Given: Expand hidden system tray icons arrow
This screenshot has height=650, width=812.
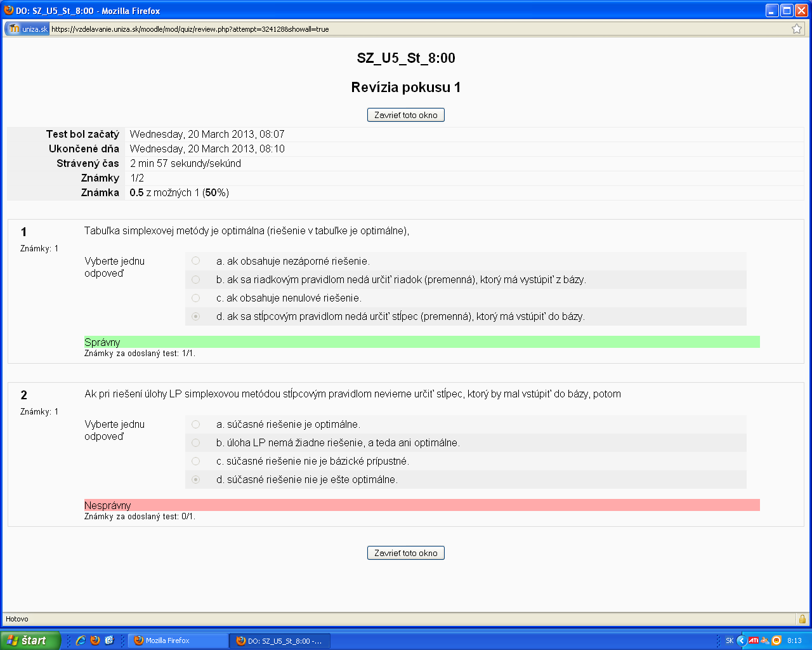Looking at the screenshot, I should [x=741, y=640].
